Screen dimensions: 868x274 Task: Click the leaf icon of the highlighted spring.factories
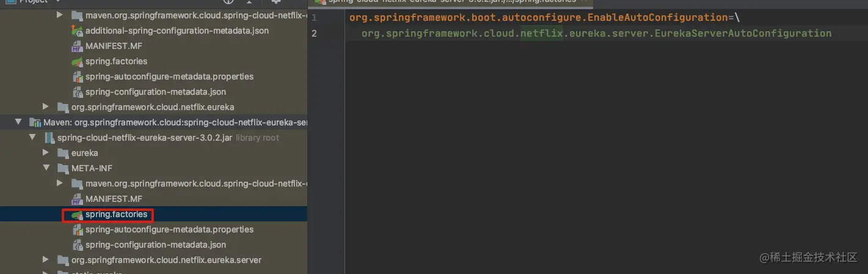coord(77,215)
